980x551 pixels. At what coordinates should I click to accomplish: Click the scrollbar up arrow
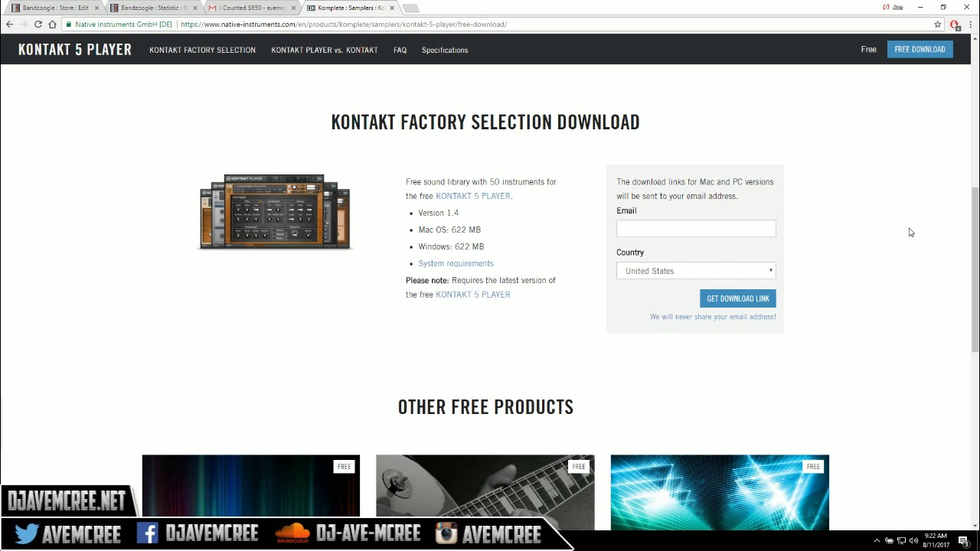point(975,38)
